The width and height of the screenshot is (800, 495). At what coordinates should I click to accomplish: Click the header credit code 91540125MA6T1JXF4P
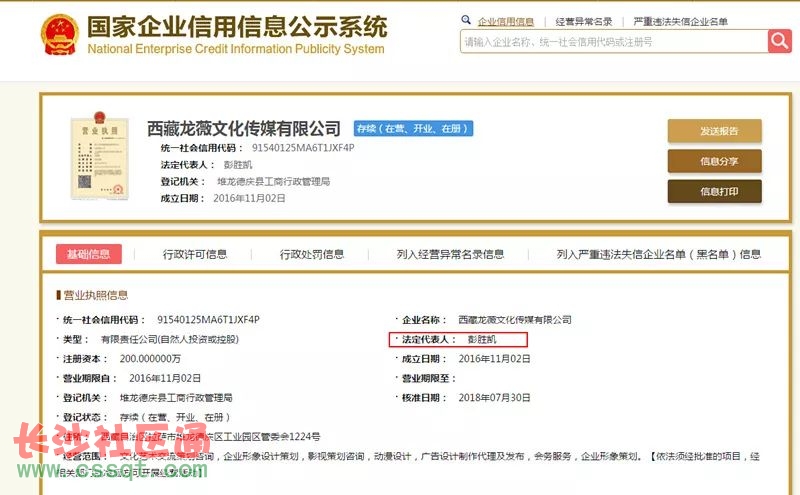point(303,148)
